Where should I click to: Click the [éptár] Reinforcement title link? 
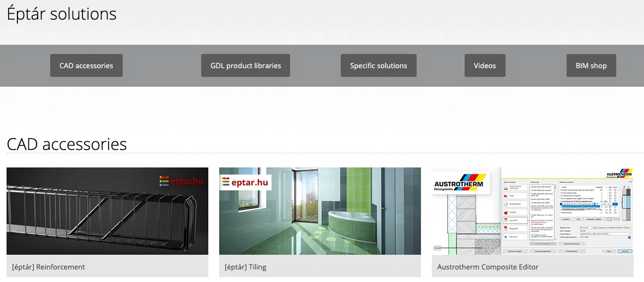click(x=49, y=267)
